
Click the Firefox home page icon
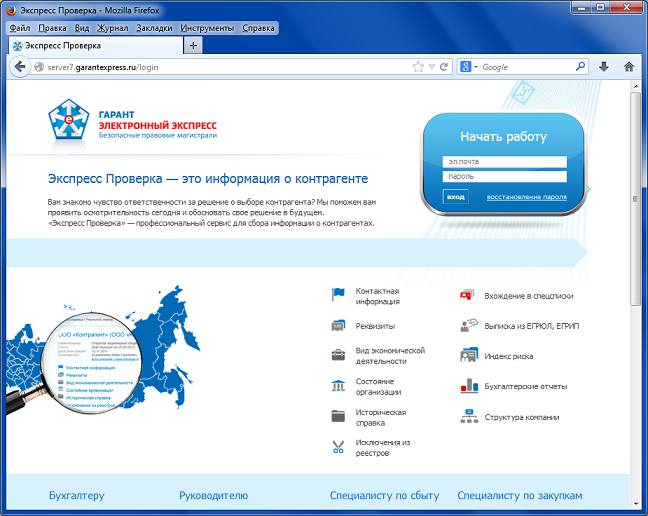click(x=629, y=67)
